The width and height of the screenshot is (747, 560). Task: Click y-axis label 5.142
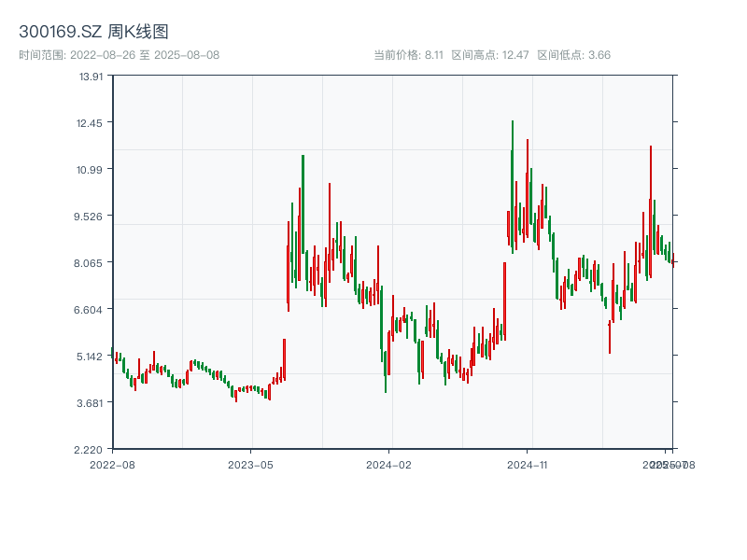pos(90,357)
